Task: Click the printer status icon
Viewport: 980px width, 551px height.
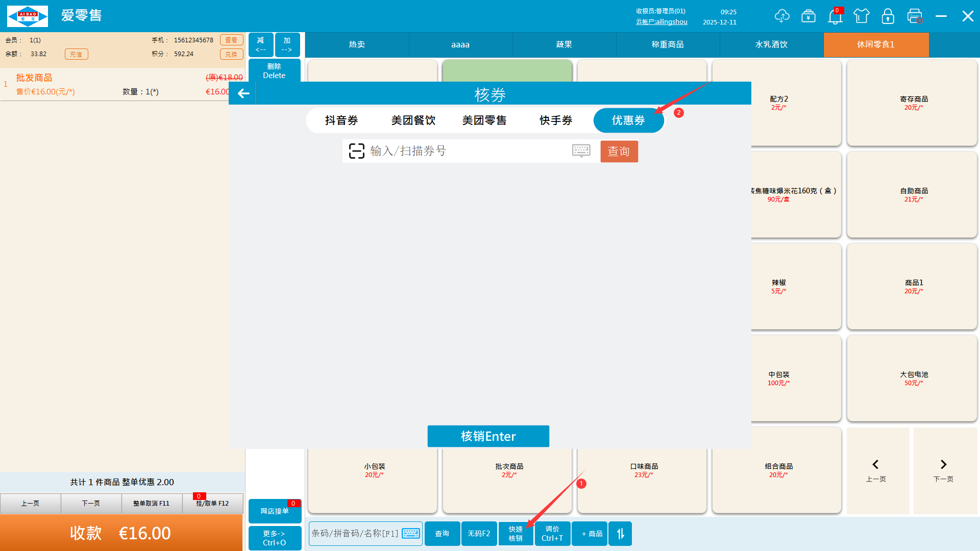Action: (915, 16)
